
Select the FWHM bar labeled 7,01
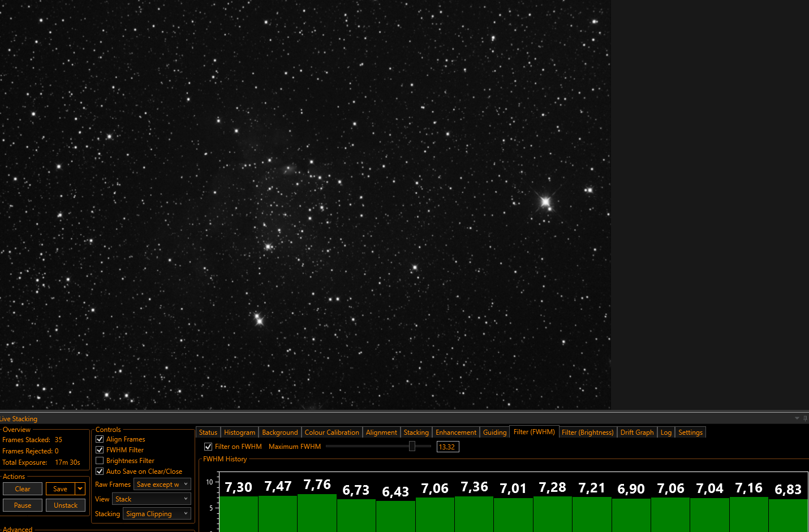pos(513,515)
